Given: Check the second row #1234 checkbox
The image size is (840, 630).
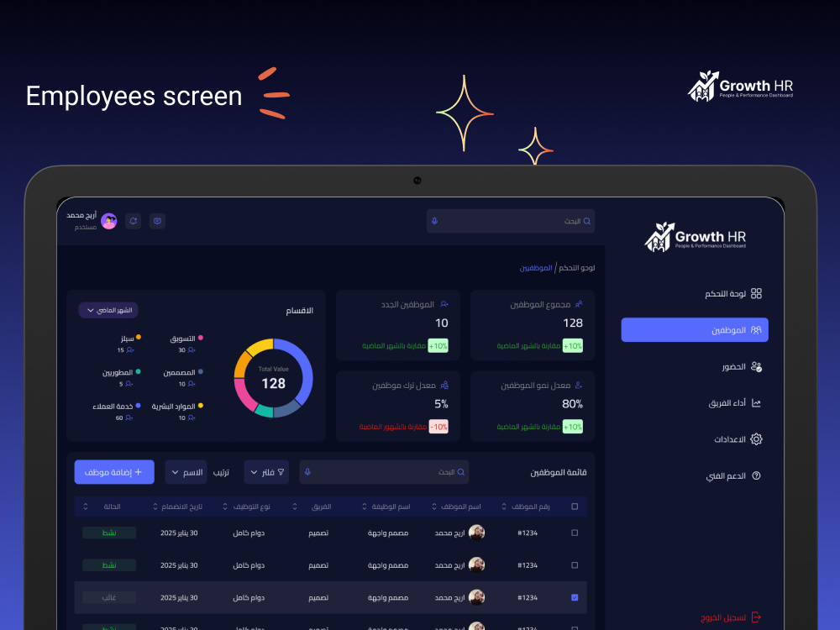Looking at the screenshot, I should (575, 565).
